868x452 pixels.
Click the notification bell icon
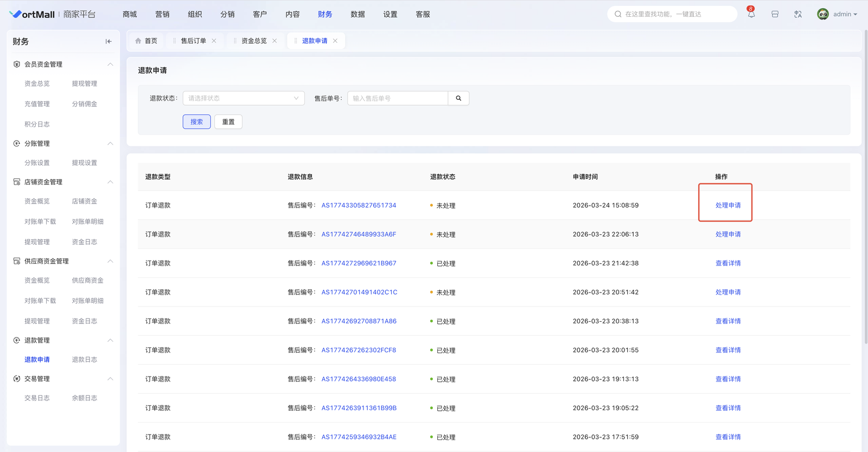pos(751,15)
